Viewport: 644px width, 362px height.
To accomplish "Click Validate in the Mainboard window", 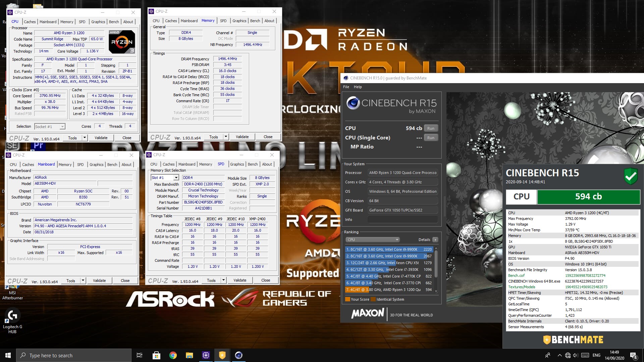I will (99, 281).
